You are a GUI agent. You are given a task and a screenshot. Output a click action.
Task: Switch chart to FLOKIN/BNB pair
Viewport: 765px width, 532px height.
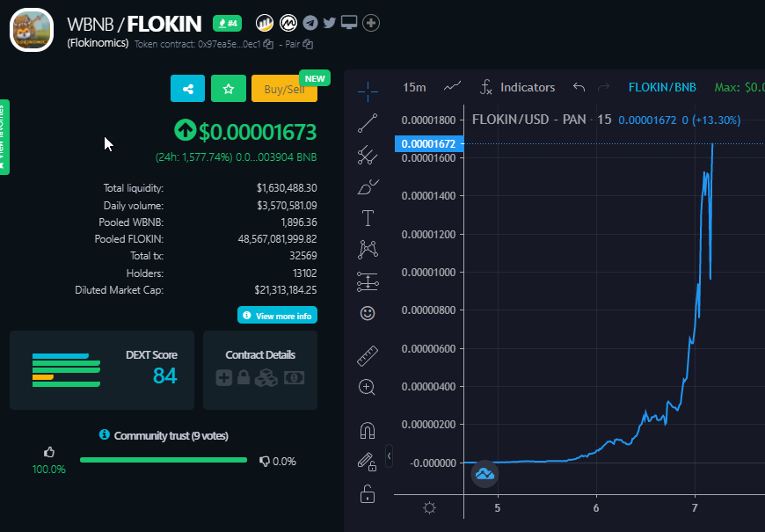662,87
